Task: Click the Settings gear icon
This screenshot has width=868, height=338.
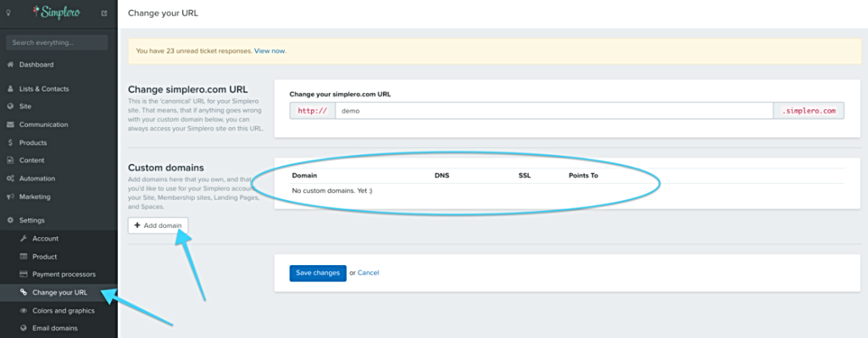Action: [10, 220]
